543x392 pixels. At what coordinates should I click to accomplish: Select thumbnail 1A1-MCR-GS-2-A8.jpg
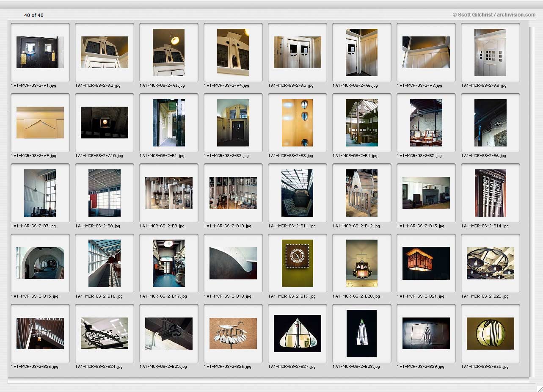click(x=491, y=52)
